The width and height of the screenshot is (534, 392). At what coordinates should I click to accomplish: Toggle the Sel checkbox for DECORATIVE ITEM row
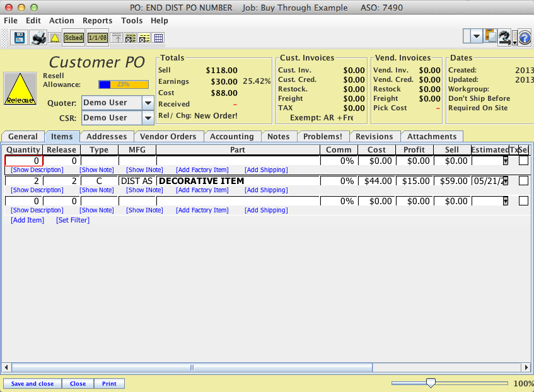[523, 181]
